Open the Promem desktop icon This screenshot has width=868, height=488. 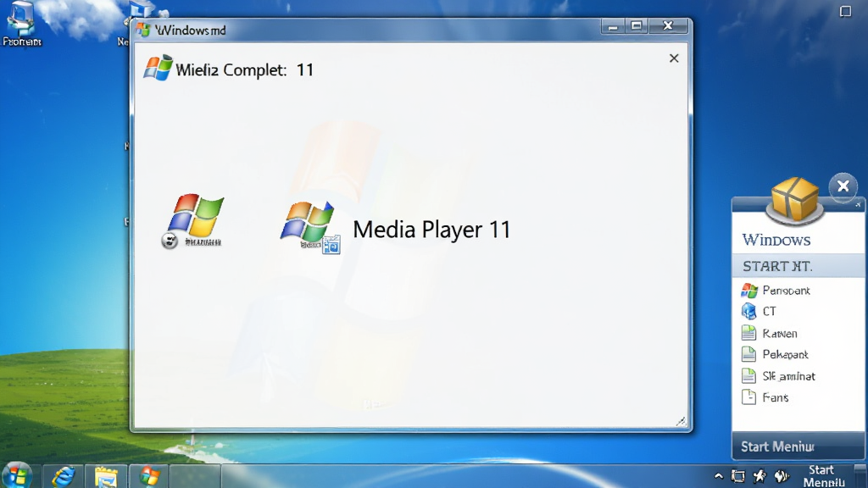[x=21, y=24]
